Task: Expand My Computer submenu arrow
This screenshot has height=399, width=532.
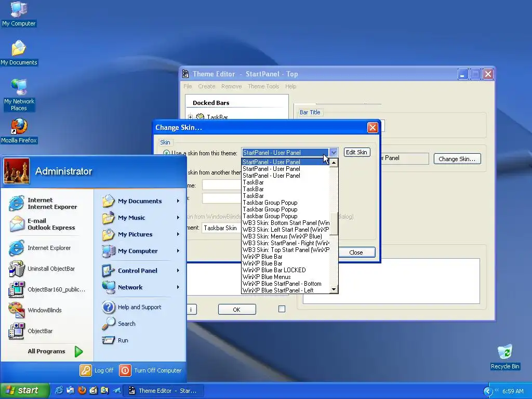Action: tap(178, 251)
